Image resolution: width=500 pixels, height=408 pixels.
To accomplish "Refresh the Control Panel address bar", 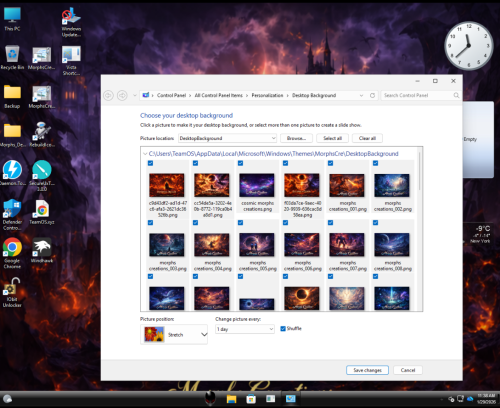I will click(372, 96).
